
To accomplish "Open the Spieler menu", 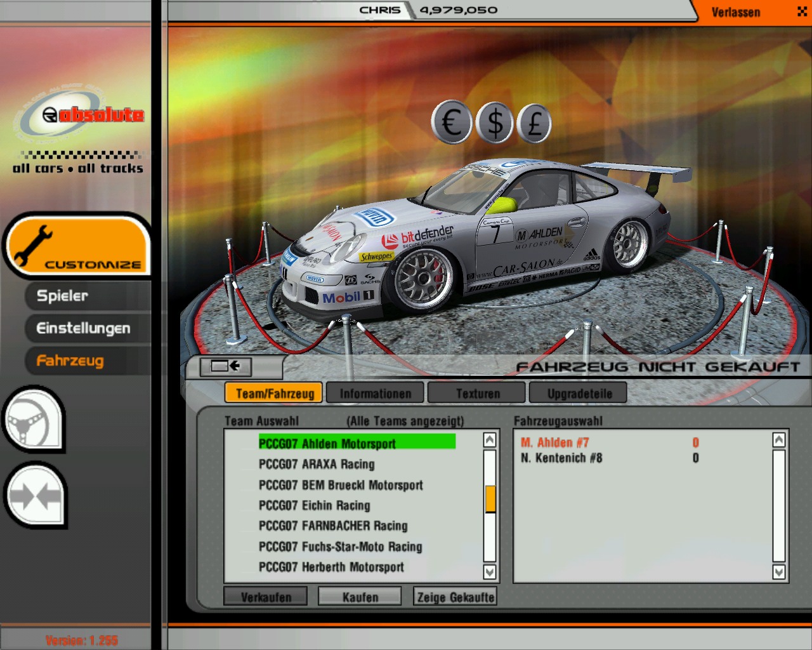I will click(62, 296).
